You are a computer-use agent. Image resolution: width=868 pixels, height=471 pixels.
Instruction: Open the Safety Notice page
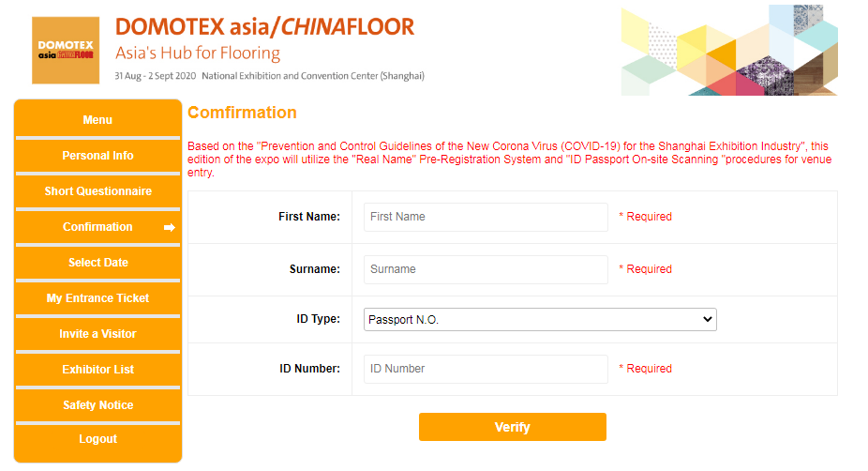(97, 405)
